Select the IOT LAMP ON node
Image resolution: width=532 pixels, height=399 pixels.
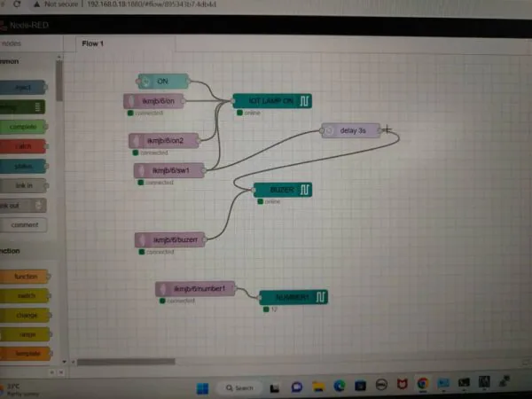(x=271, y=101)
